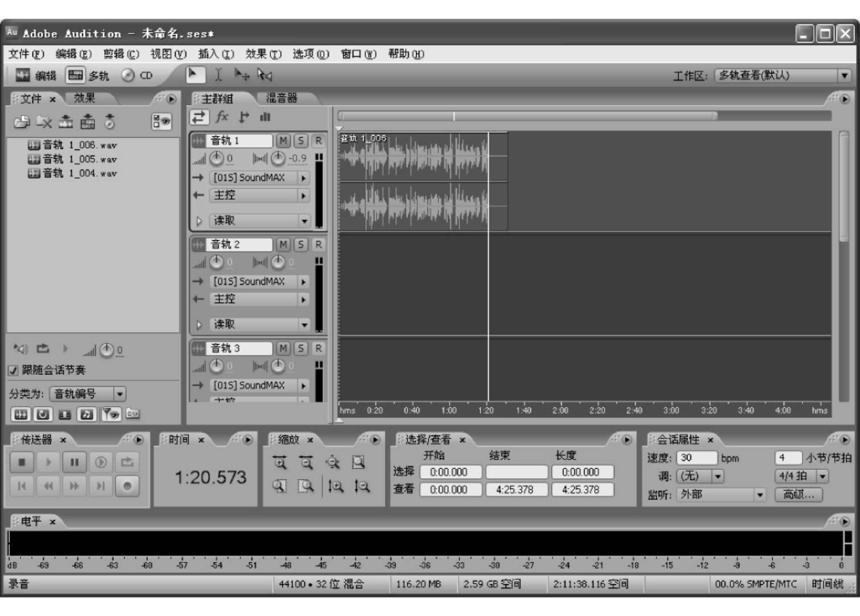
Task: Click the fast forward transport button
Action: pyautogui.click(x=75, y=486)
